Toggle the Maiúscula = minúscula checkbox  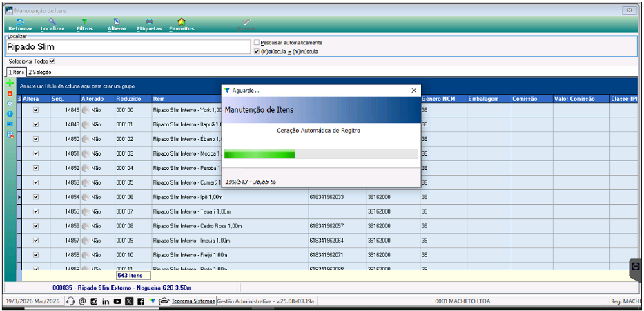[257, 52]
